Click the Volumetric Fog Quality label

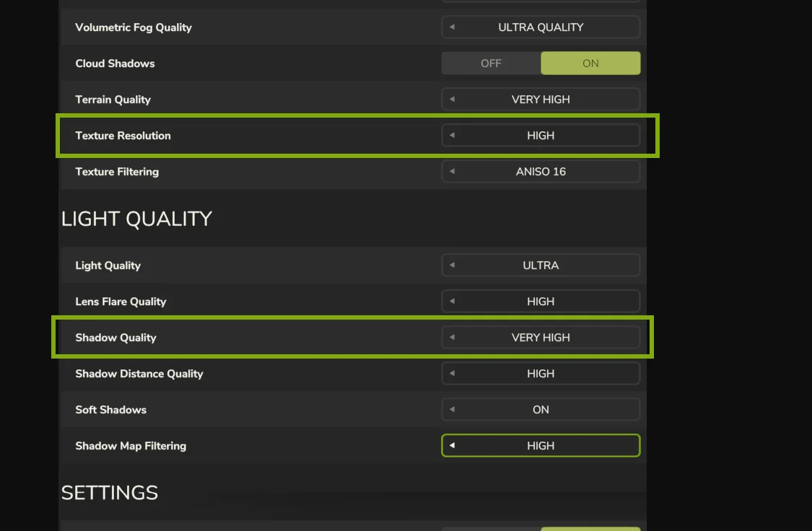pyautogui.click(x=134, y=27)
